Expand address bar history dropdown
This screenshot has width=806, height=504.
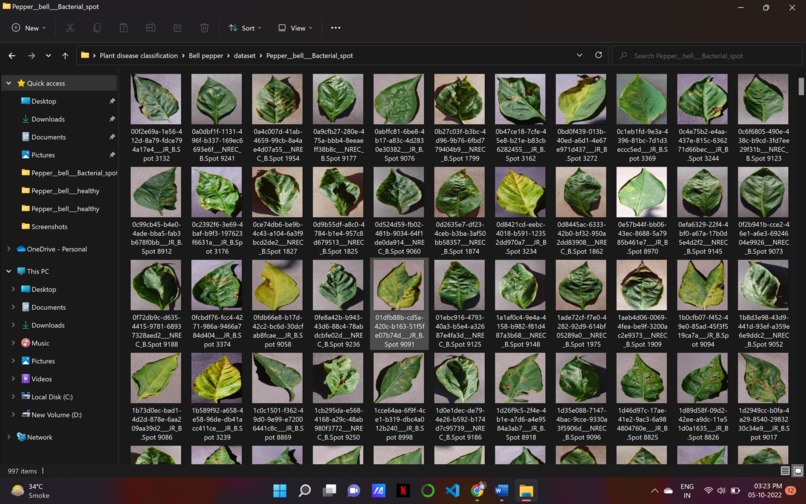click(579, 55)
